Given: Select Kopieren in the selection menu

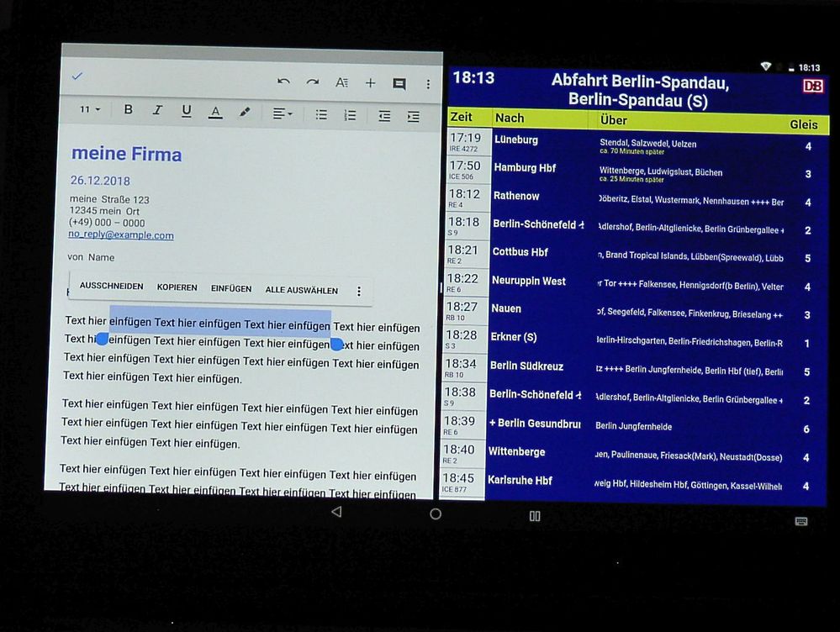Looking at the screenshot, I should (x=177, y=287).
